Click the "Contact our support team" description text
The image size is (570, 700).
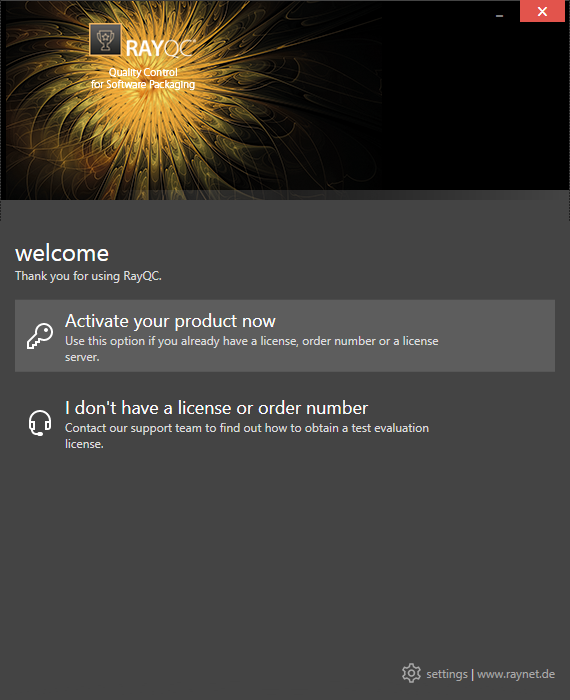point(247,436)
